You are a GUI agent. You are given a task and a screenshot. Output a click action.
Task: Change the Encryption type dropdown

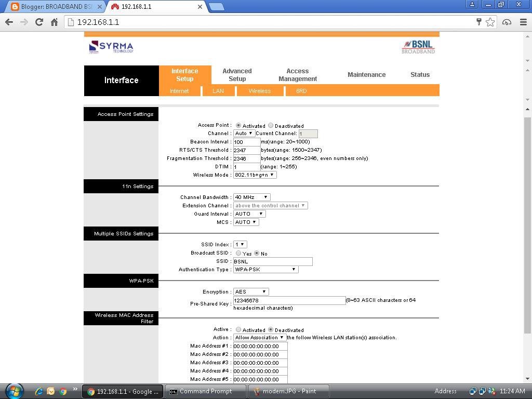click(251, 291)
